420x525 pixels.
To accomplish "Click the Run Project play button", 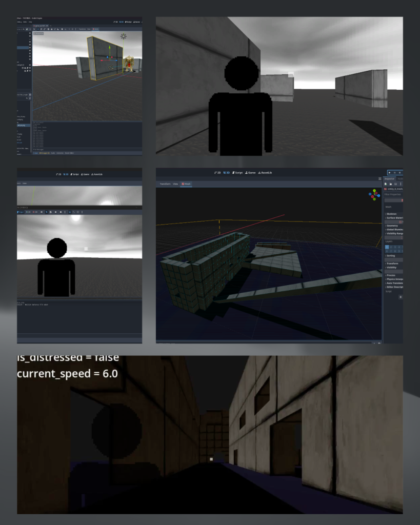I will [x=389, y=173].
